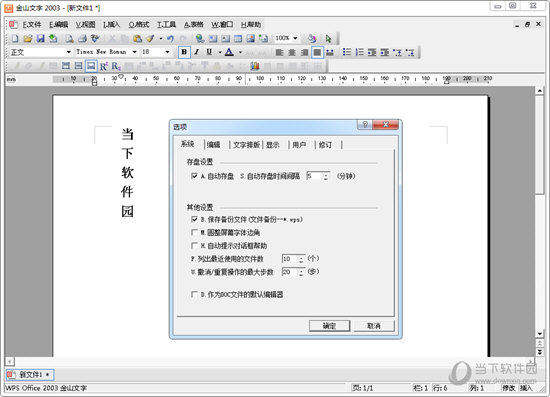The width and height of the screenshot is (550, 397).
Task: Click the 确定 button
Action: (x=329, y=326)
